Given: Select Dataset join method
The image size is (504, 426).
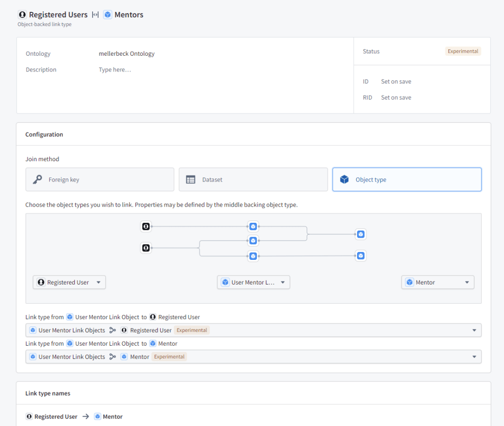Looking at the screenshot, I should (x=253, y=179).
